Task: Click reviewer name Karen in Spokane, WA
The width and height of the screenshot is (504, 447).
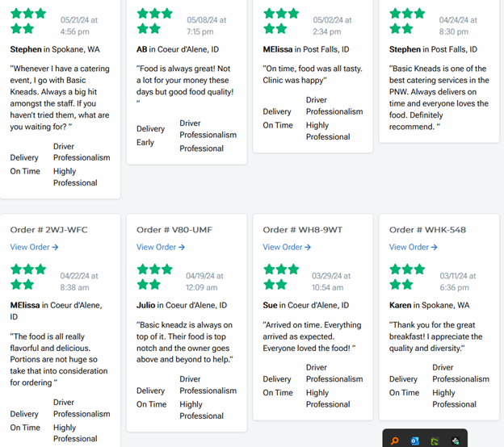Action: 429,305
